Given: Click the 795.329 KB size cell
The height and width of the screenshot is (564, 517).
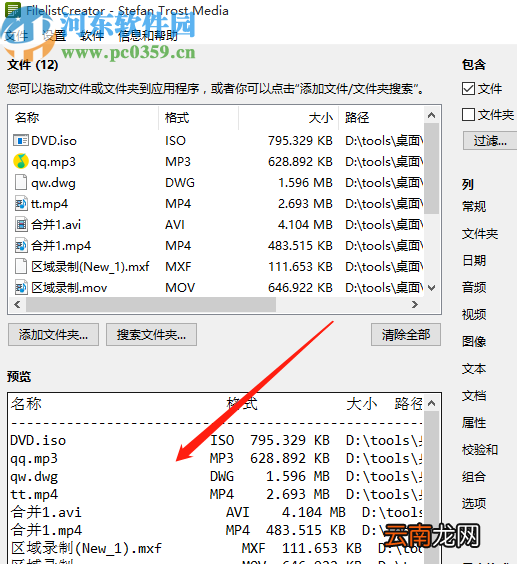Looking at the screenshot, I should (x=300, y=141).
